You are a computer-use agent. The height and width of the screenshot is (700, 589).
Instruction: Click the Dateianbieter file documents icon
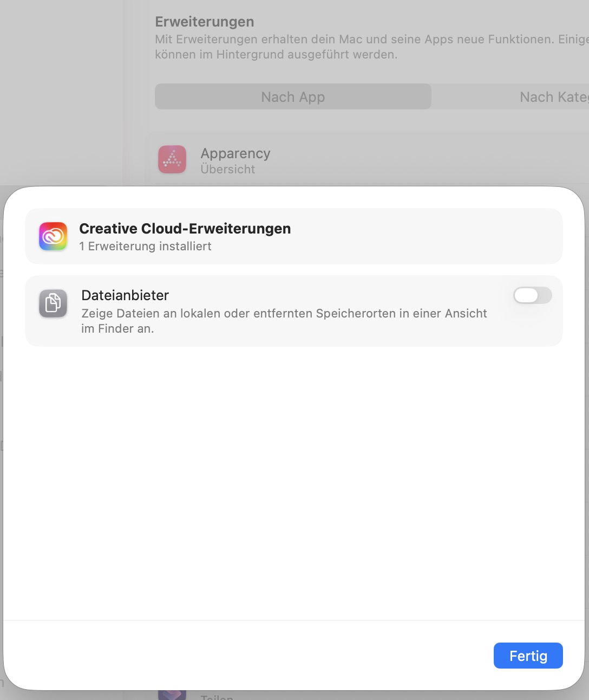point(53,303)
